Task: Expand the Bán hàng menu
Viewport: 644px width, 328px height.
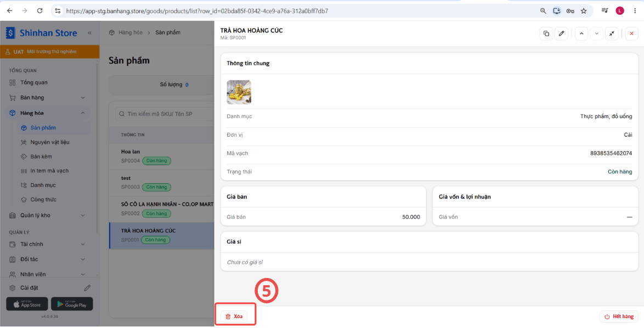Action: pyautogui.click(x=48, y=98)
